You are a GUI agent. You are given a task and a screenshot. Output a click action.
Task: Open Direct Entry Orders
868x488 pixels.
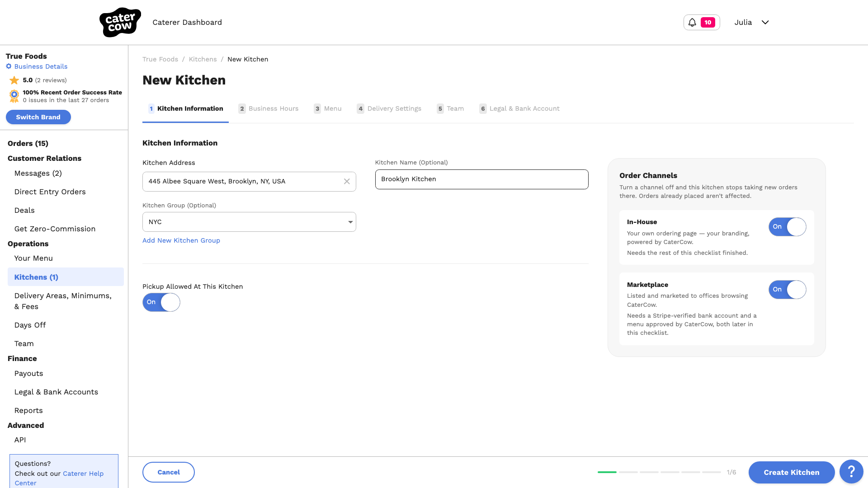pyautogui.click(x=50, y=192)
